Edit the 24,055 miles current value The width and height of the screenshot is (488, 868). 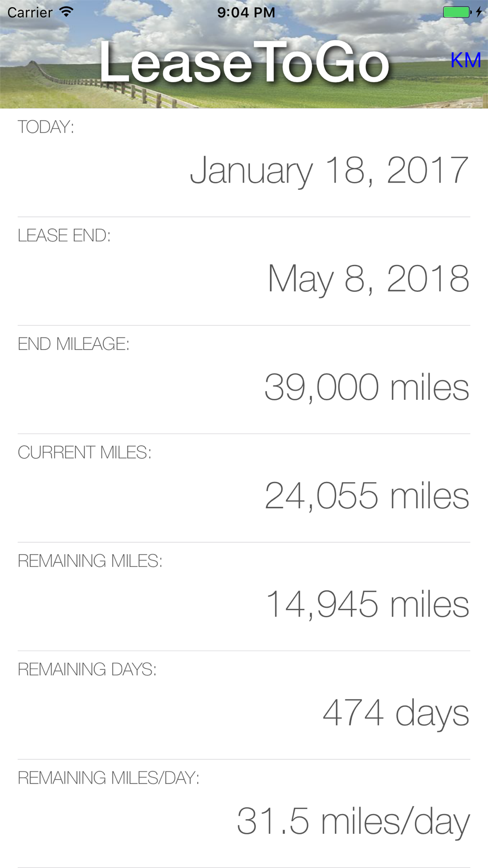(366, 496)
